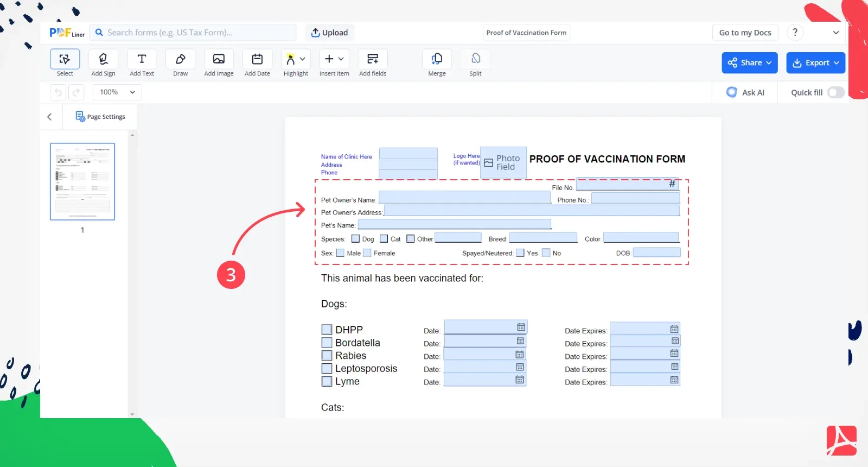868x467 pixels.
Task: Go to my Docs
Action: click(x=745, y=33)
